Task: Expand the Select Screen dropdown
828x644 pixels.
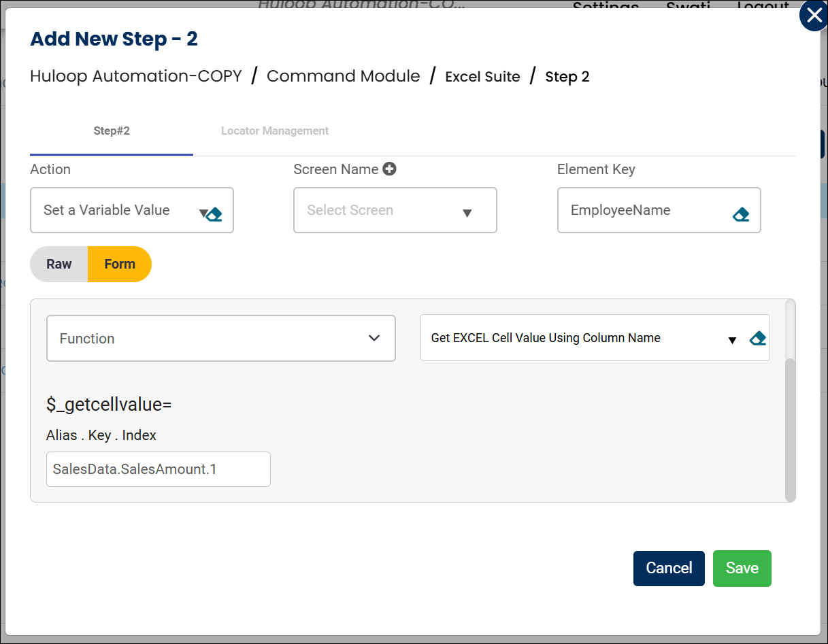Action: (467, 213)
